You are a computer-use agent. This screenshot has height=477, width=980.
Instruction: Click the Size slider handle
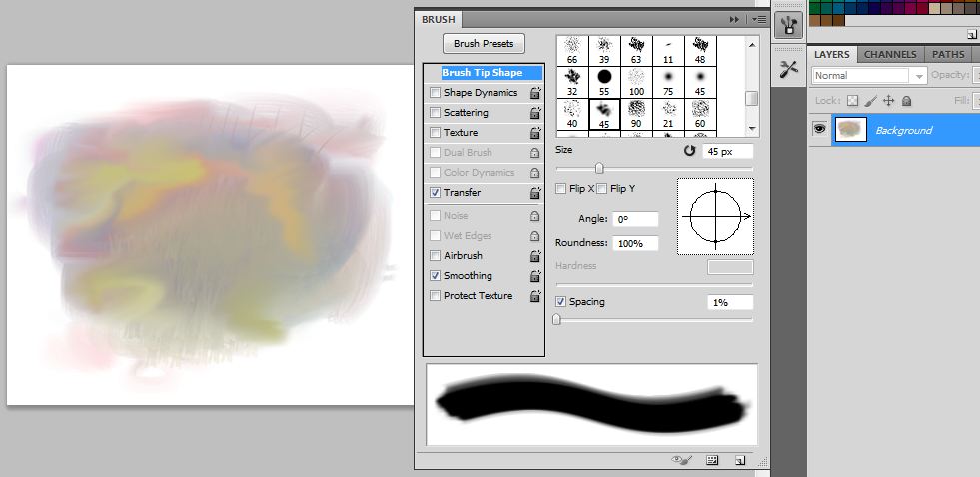coord(599,168)
